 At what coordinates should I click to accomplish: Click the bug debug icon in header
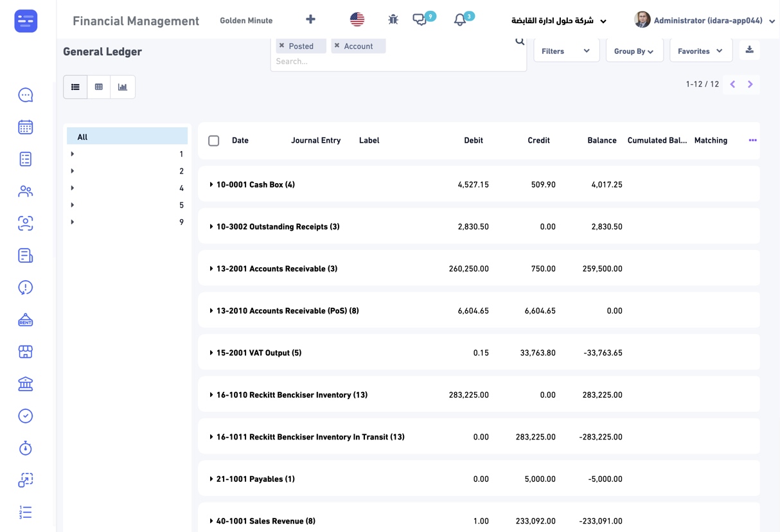tap(393, 20)
